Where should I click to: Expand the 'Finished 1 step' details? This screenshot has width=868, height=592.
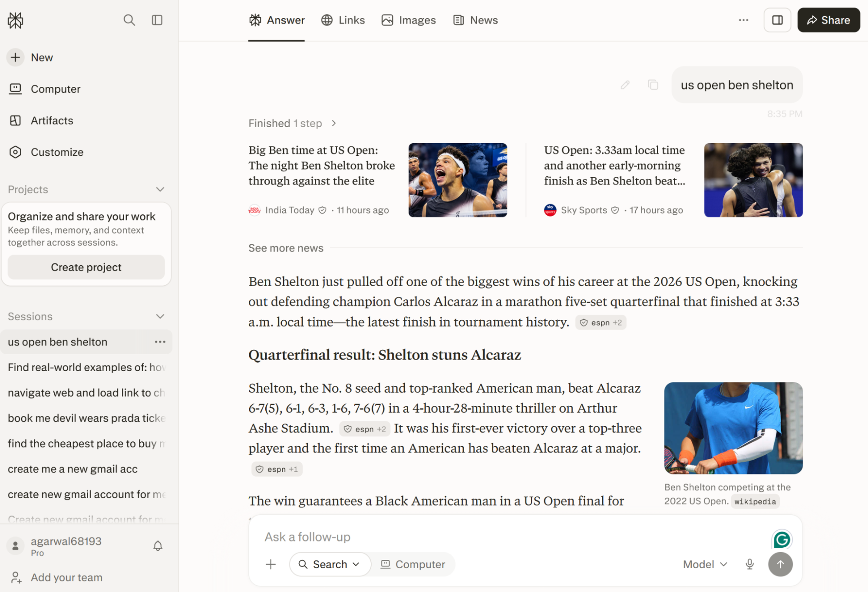coord(292,124)
